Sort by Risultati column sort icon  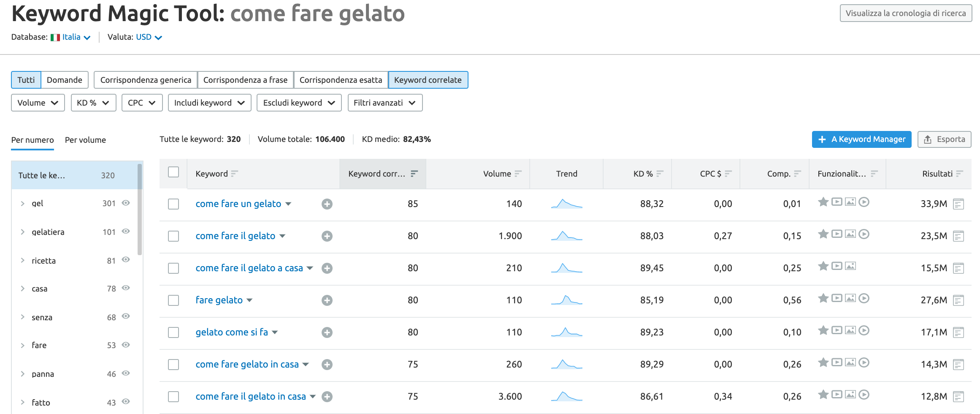click(959, 174)
